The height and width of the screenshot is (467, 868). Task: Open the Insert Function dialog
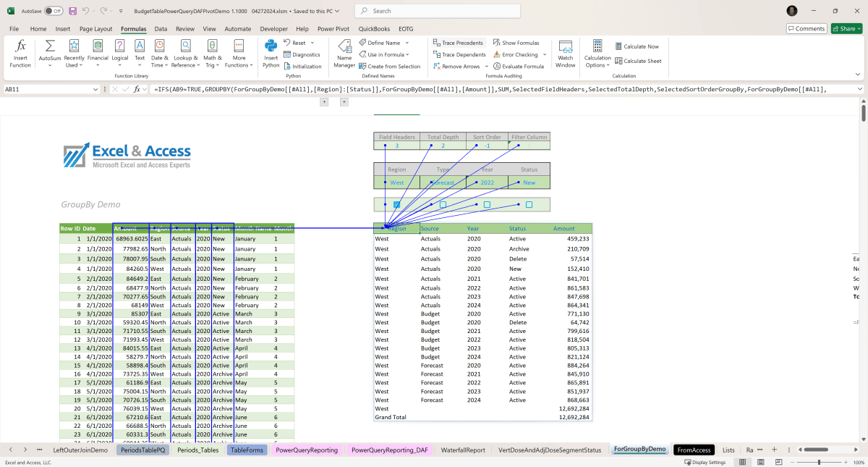click(20, 53)
